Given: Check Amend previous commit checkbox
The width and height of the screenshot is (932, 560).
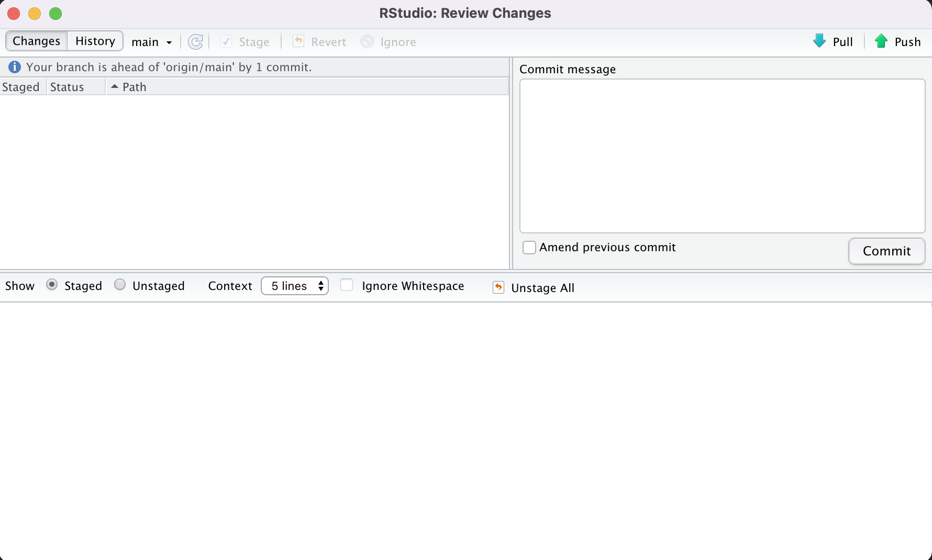Looking at the screenshot, I should (529, 248).
